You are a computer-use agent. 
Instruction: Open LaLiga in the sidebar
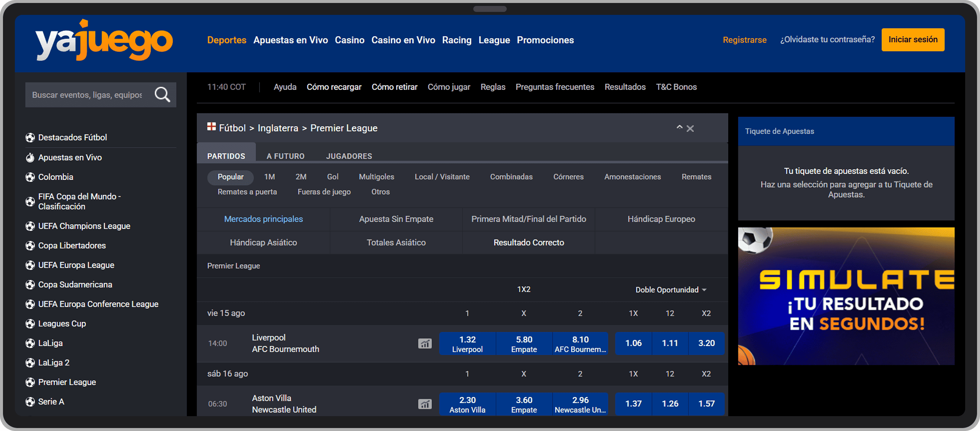tap(50, 343)
